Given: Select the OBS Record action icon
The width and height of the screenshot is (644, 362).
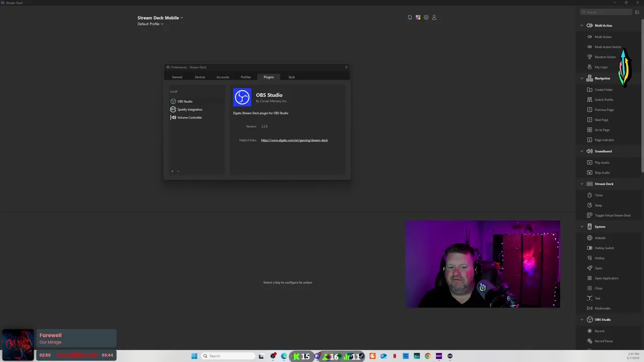Looking at the screenshot, I should click(590, 331).
